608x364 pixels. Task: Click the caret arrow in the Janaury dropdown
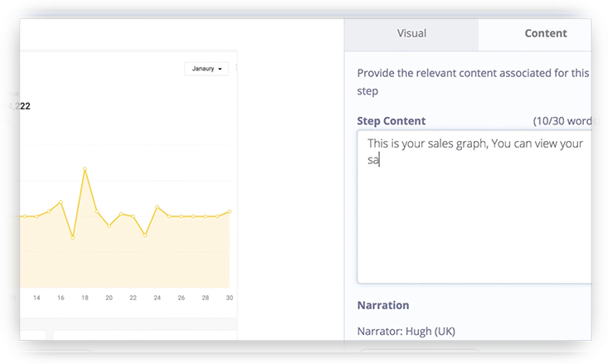coord(221,70)
